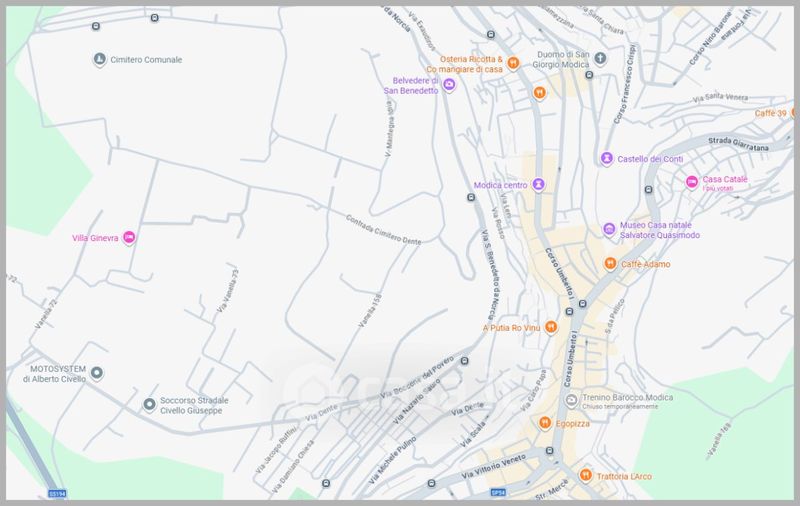Open the Modica centro marker
This screenshot has height=506, width=800.
pos(539,184)
